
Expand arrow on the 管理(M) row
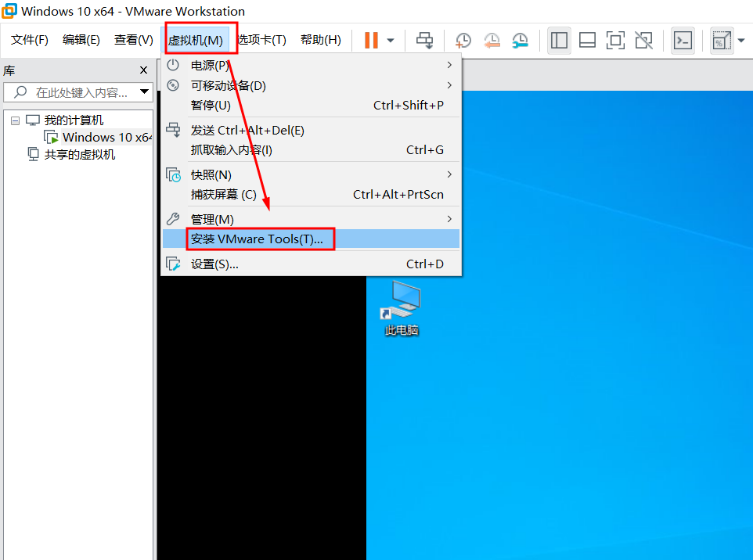coord(449,219)
